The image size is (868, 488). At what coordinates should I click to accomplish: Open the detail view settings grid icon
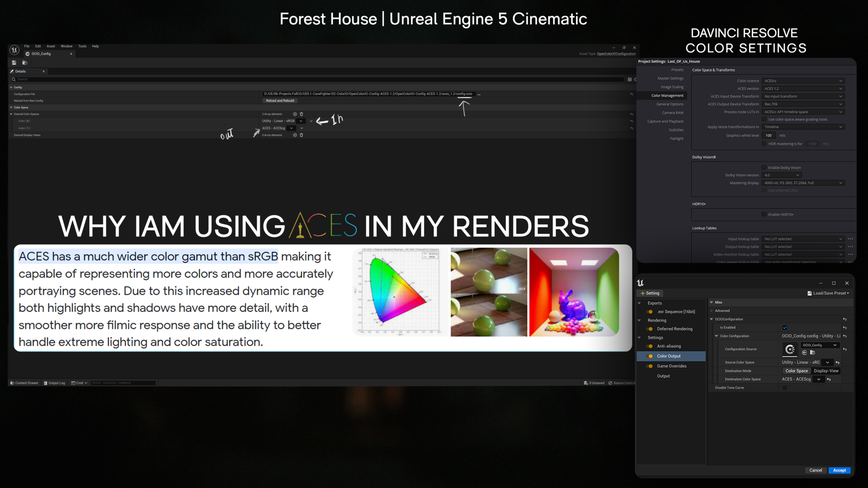click(x=629, y=79)
